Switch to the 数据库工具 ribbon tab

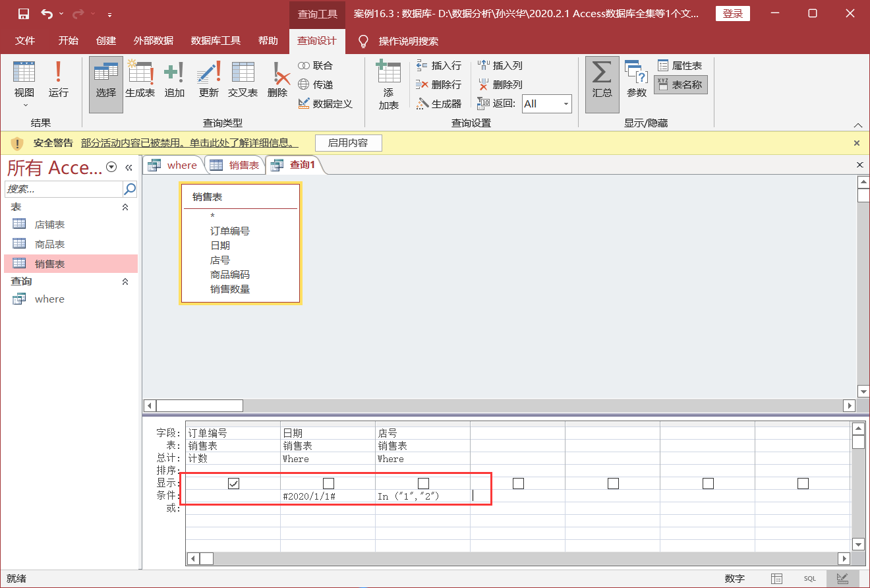pyautogui.click(x=216, y=41)
